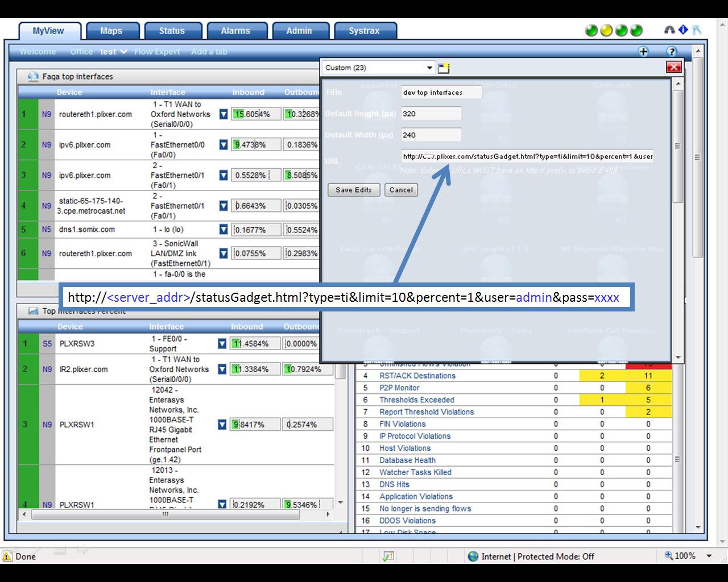Open the RST/ACK Destinations alarm link

[417, 376]
